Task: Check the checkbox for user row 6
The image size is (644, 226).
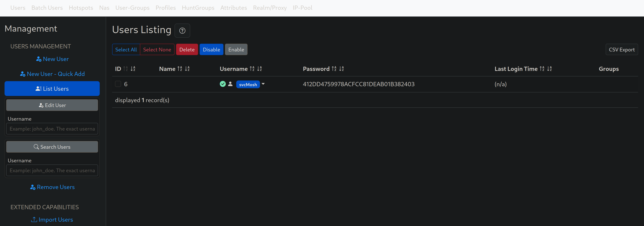Action: coord(118,84)
